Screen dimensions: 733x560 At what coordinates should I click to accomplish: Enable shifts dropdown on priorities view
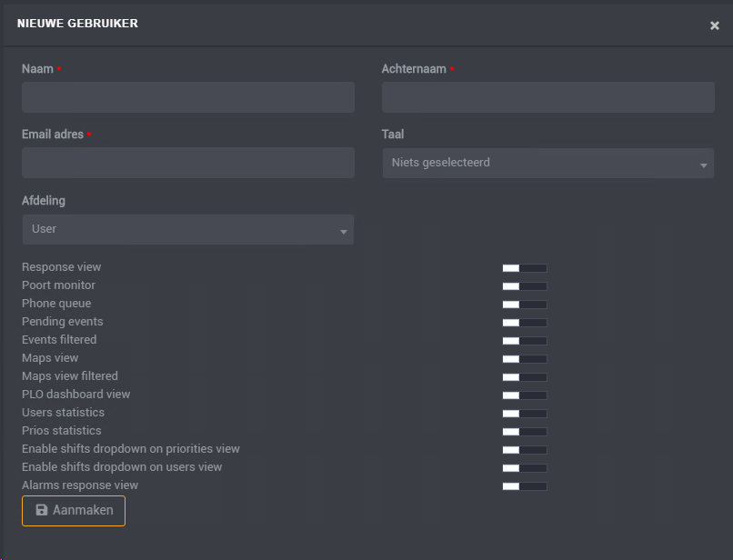(x=525, y=450)
